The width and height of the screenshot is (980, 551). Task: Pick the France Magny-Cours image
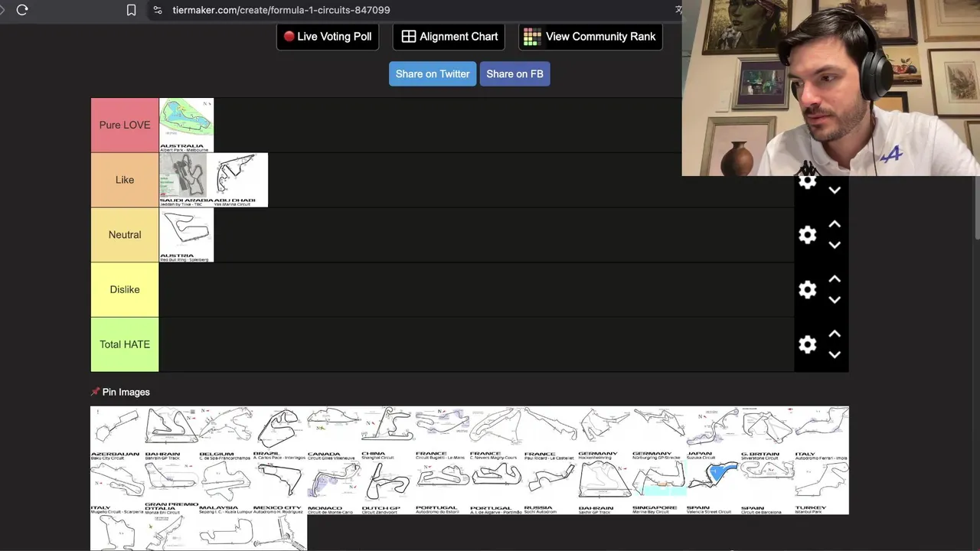click(497, 433)
